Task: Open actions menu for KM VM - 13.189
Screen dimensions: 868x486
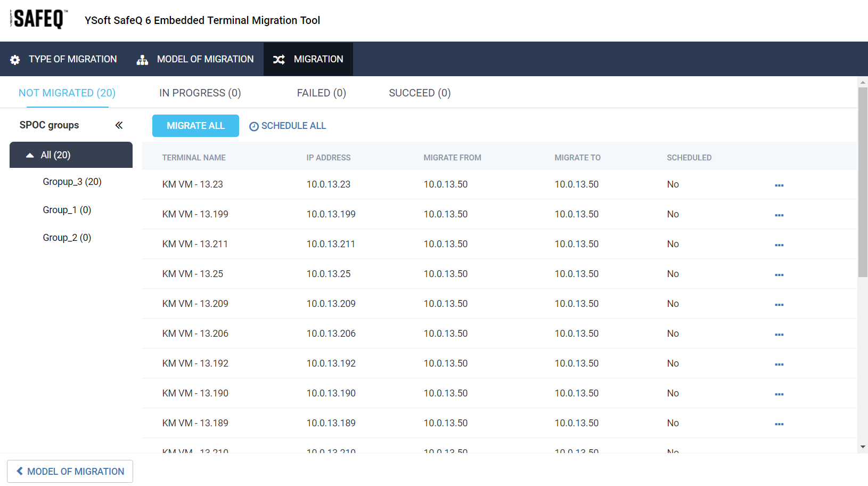Action: (779, 424)
